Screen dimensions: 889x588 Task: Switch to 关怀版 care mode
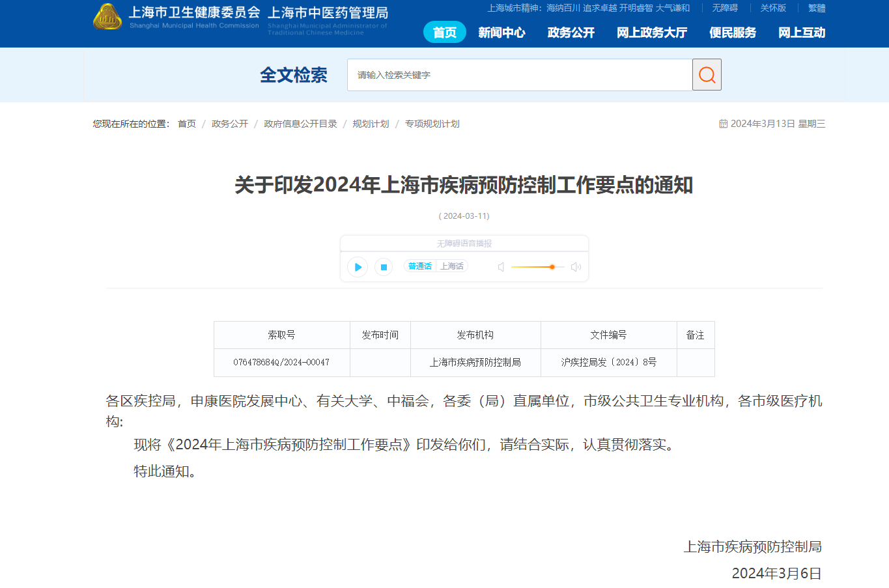tap(773, 8)
